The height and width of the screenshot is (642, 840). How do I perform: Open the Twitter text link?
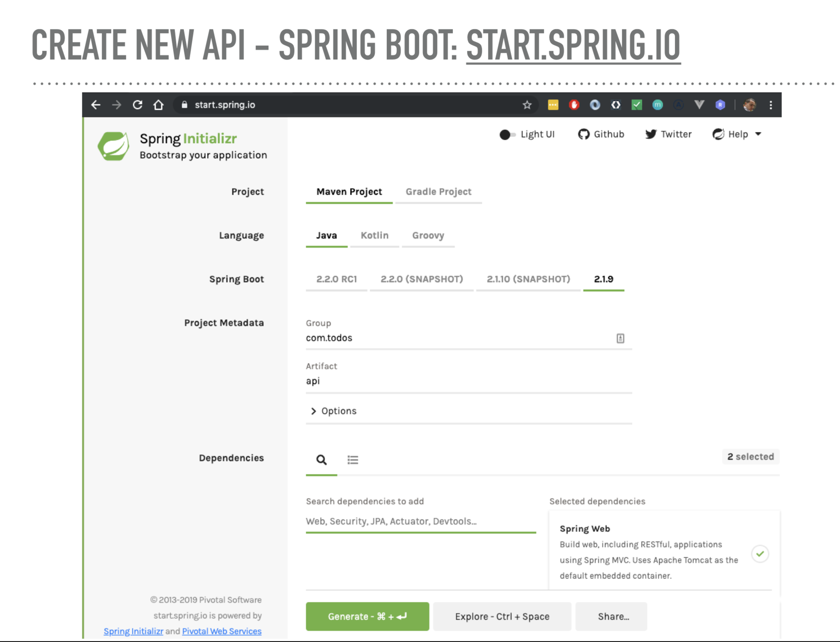[x=676, y=134]
